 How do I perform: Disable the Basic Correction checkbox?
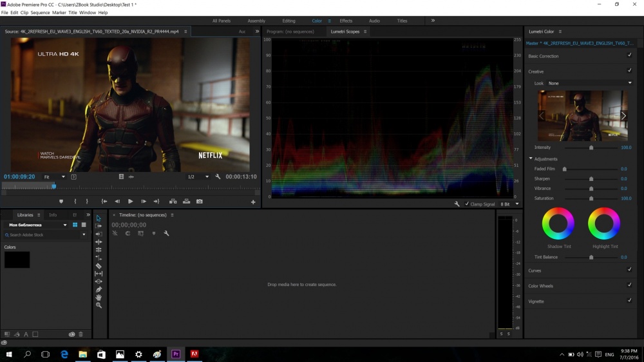click(629, 55)
